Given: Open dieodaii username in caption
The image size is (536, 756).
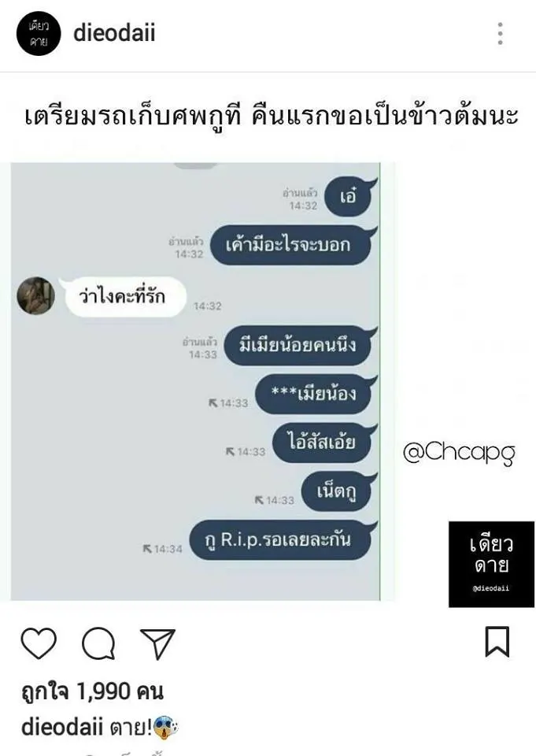Looking at the screenshot, I should [62, 727].
